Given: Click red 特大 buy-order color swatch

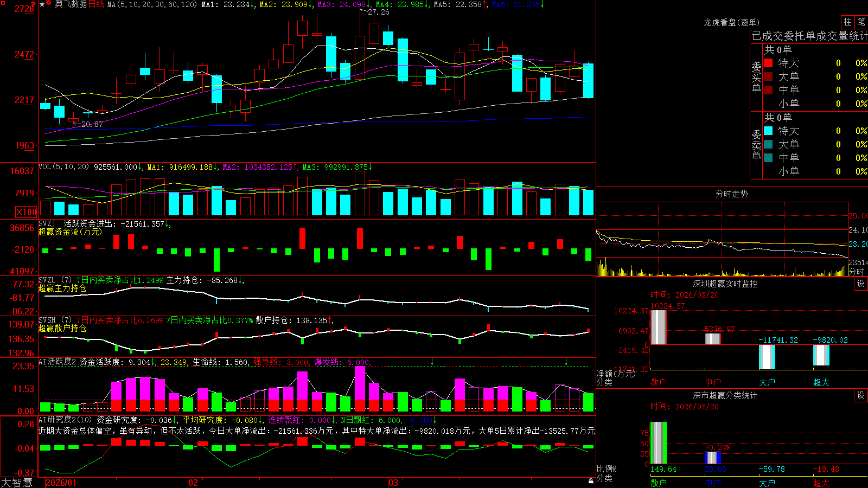Looking at the screenshot, I should [x=768, y=63].
